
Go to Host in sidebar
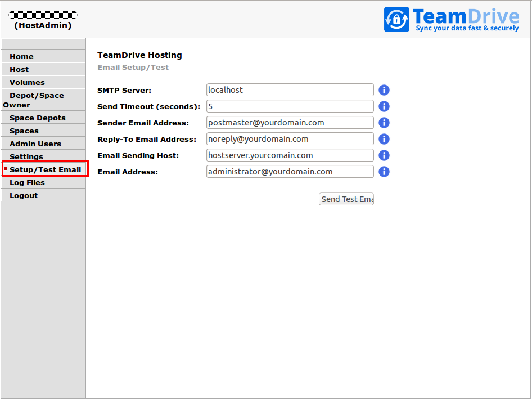[x=43, y=69]
